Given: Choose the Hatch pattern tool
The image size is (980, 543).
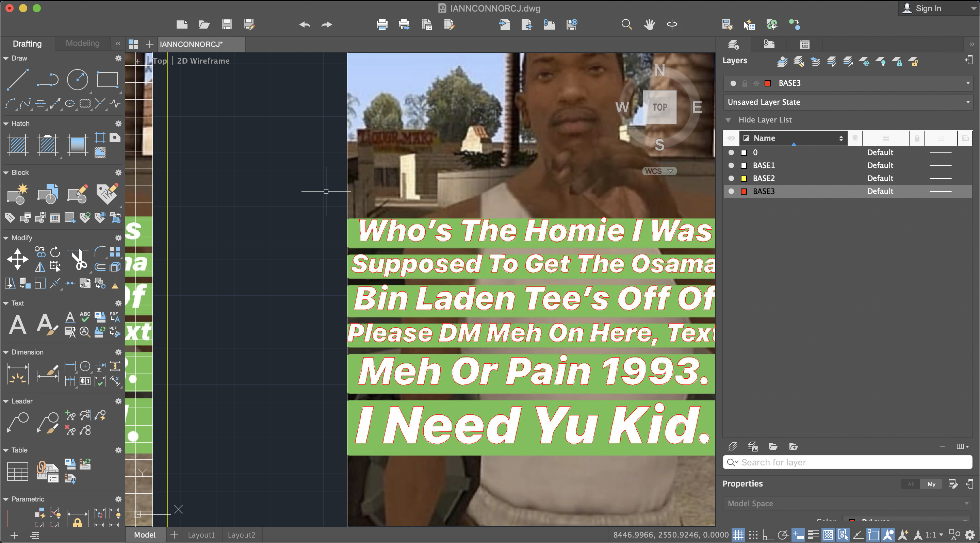Looking at the screenshot, I should pos(17,145).
